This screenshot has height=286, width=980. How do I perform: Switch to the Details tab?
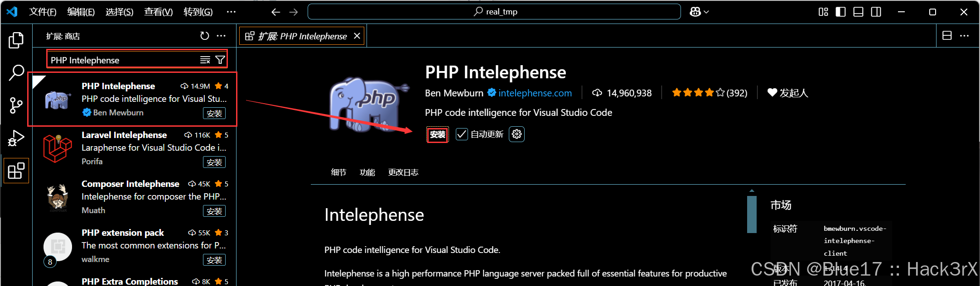(338, 172)
